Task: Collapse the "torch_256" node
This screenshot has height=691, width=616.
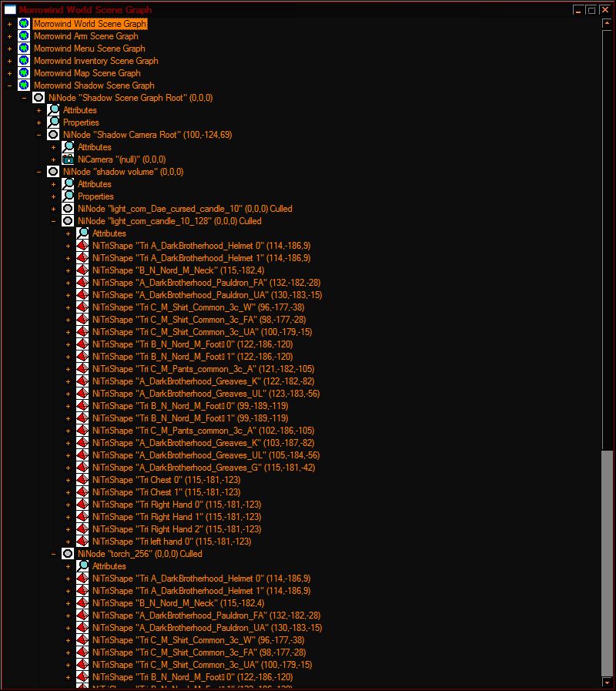Action: (x=53, y=554)
